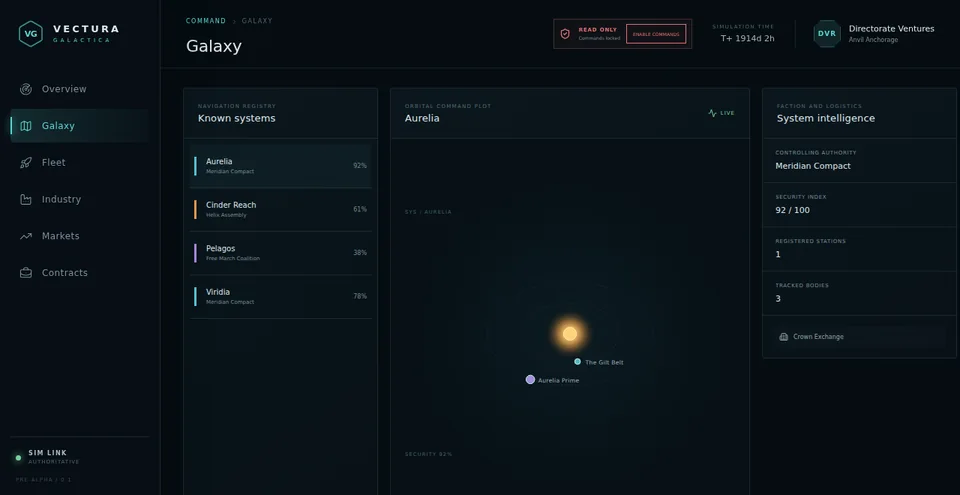Click the Meridian Compact controlling authority value

[x=812, y=166]
